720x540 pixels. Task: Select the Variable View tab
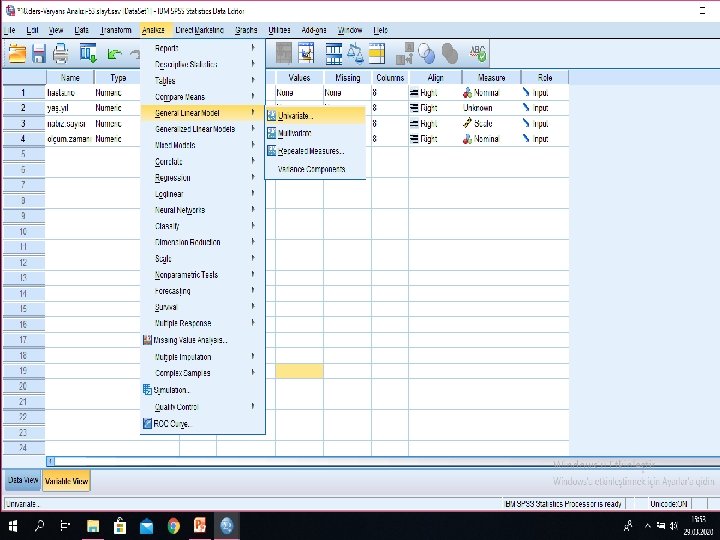tap(67, 481)
